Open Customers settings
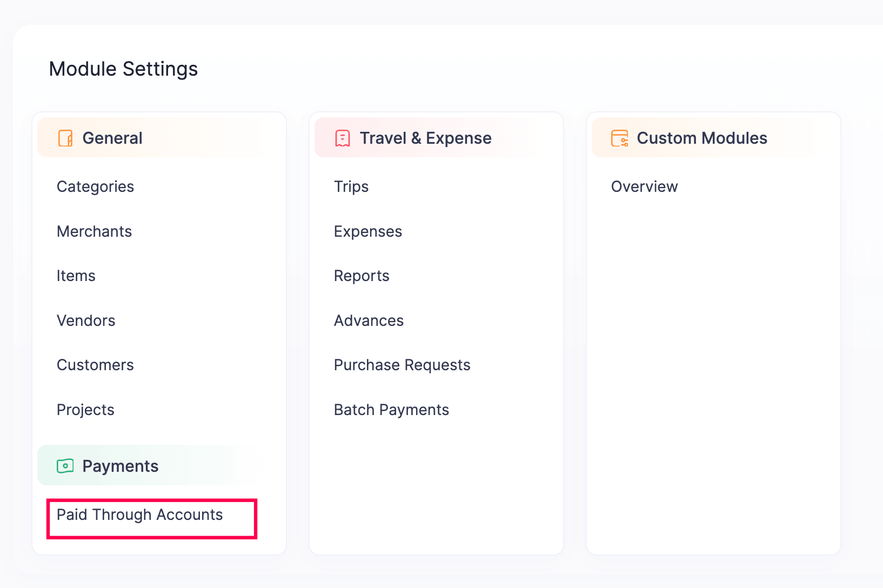The width and height of the screenshot is (883, 588). click(x=95, y=365)
